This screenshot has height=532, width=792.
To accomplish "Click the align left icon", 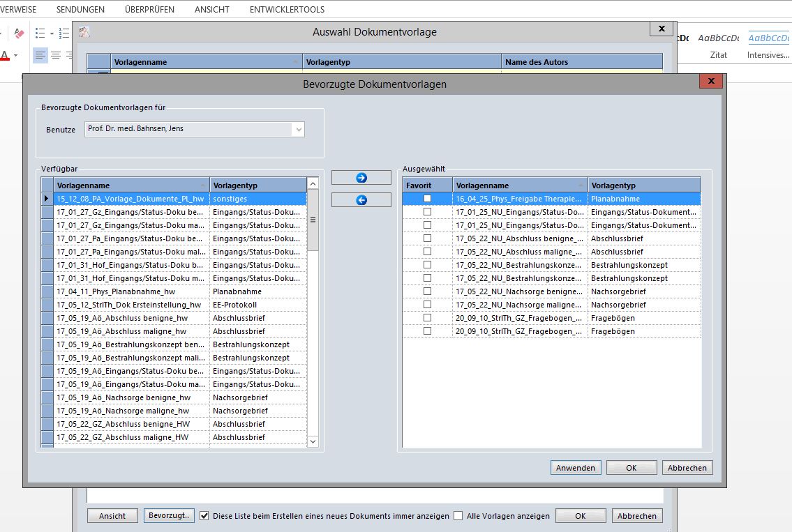I will pos(40,55).
